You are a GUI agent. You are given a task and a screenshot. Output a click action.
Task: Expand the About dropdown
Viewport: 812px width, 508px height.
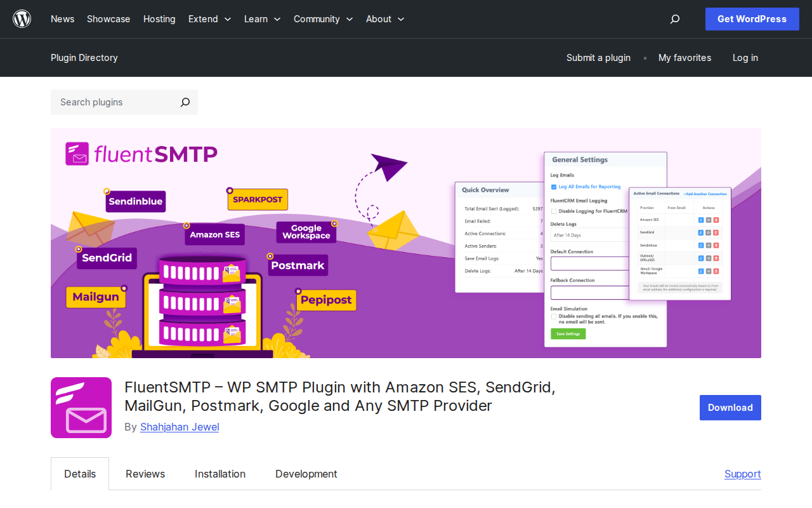pyautogui.click(x=384, y=19)
